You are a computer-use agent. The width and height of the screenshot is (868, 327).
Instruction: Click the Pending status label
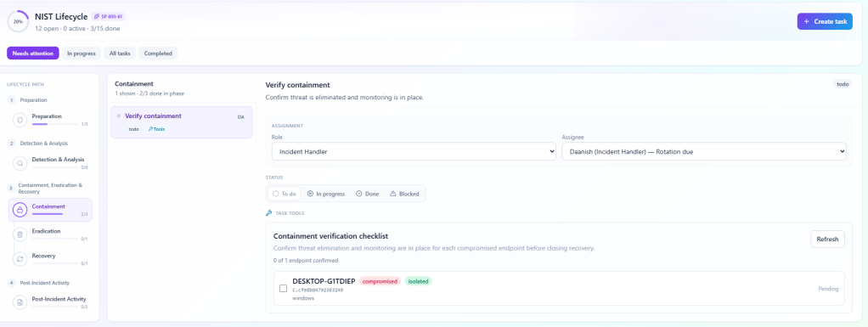(x=828, y=289)
